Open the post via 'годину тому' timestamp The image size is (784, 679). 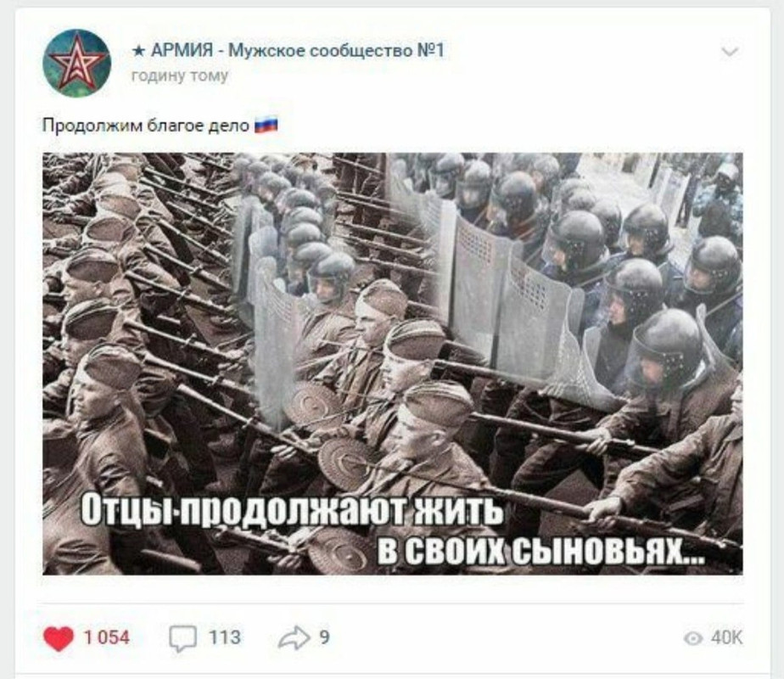pyautogui.click(x=180, y=76)
